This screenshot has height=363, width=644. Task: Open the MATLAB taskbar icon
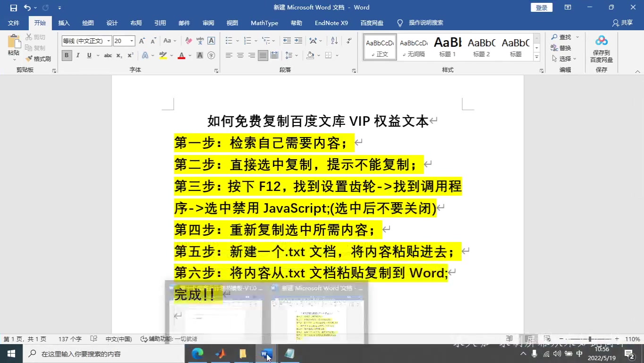220,354
